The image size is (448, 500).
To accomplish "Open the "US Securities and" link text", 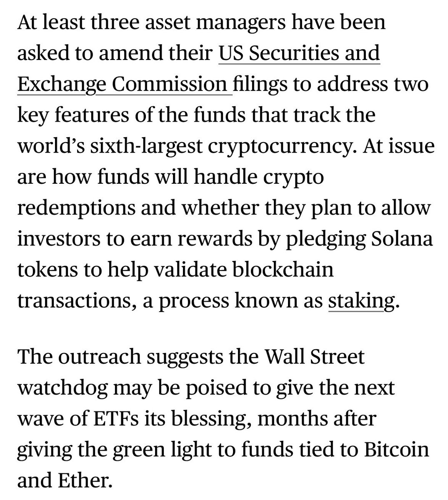I will pos(299,53).
